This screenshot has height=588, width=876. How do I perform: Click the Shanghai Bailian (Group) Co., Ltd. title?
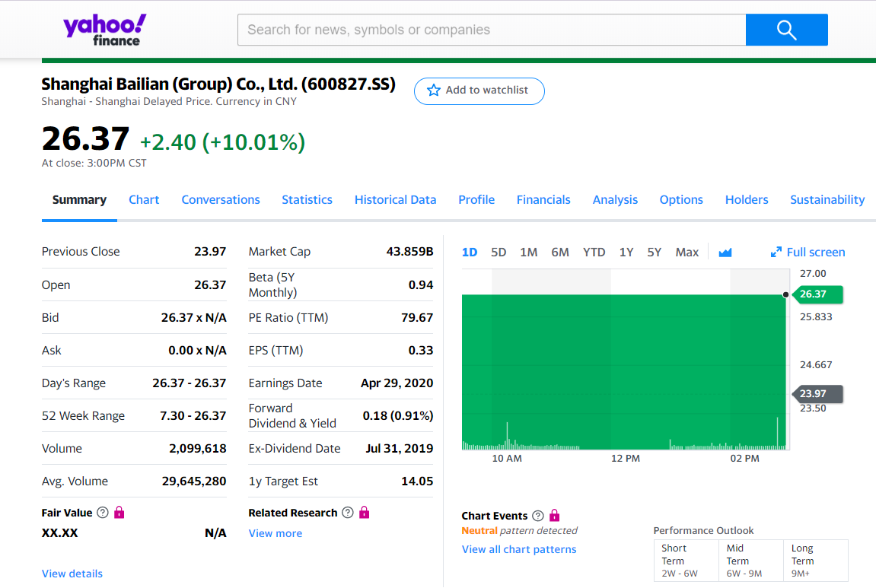tap(218, 84)
